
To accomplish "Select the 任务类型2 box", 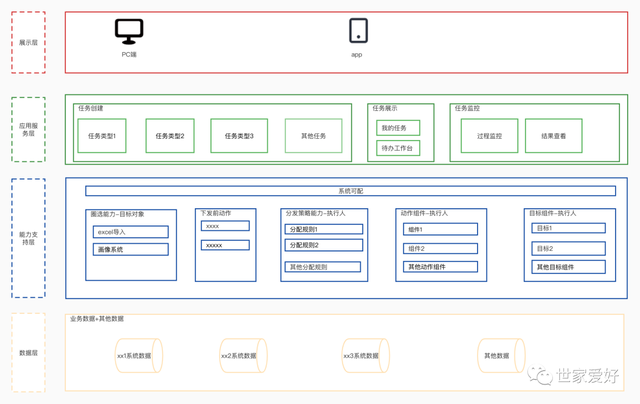I will coord(170,136).
